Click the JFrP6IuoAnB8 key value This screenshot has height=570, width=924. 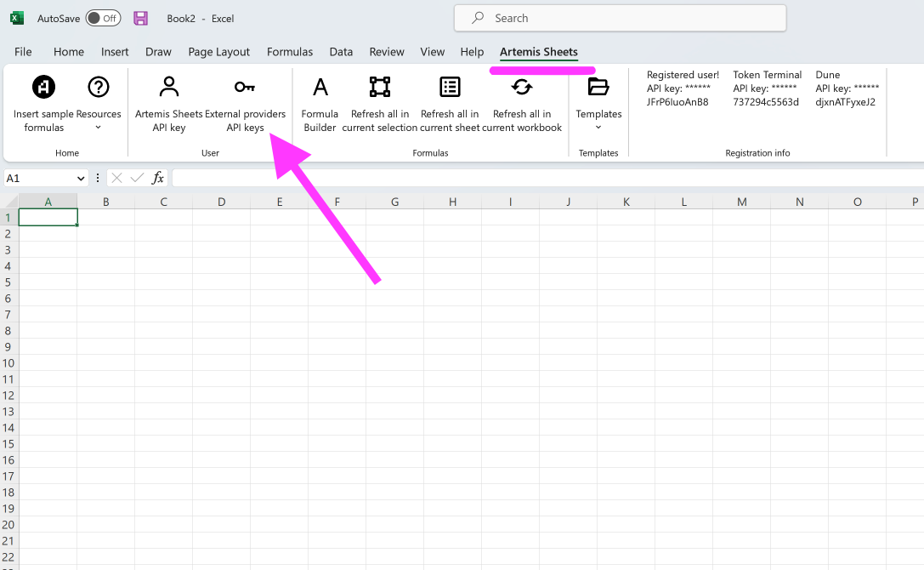[x=677, y=102]
